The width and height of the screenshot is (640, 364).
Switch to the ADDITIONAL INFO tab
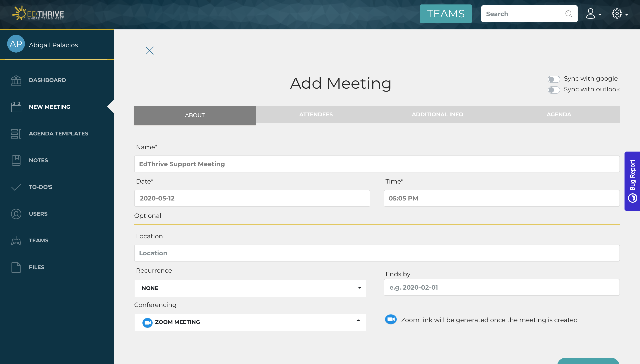[x=437, y=114]
